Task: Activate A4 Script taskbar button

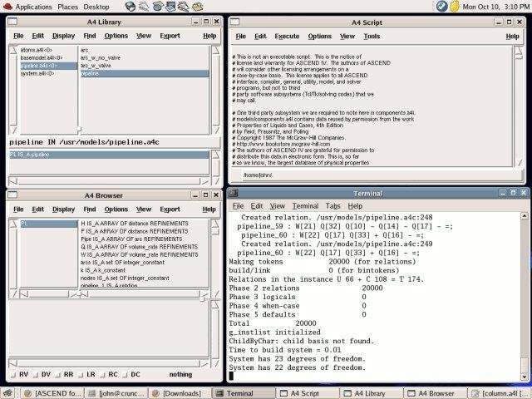Action: [308, 393]
